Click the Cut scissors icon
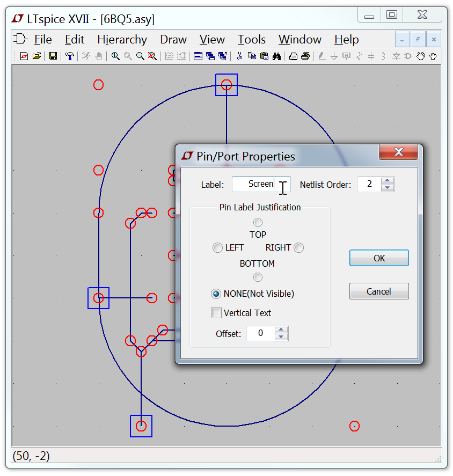This screenshot has width=453, height=476. [239, 56]
